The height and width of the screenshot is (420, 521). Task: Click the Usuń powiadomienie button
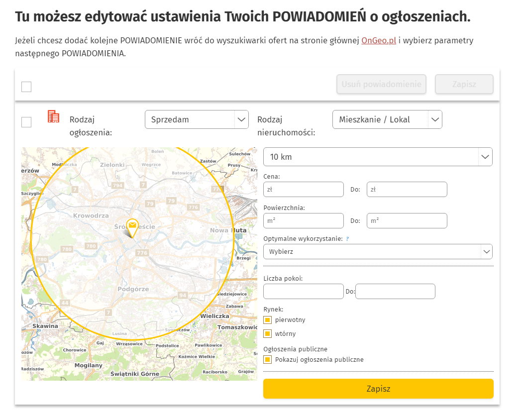pyautogui.click(x=381, y=84)
